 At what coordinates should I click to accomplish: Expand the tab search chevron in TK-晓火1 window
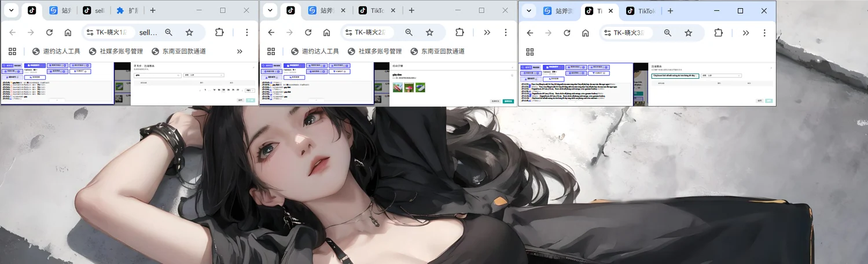[10, 10]
